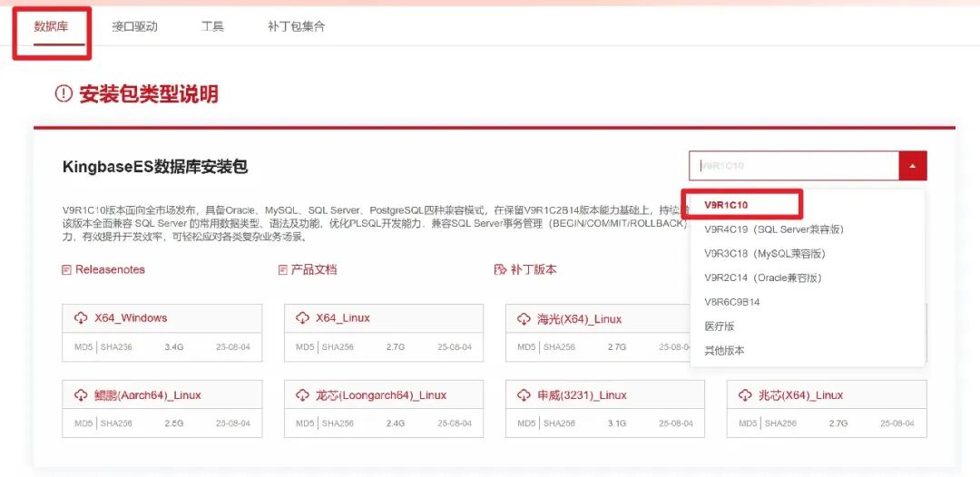980x477 pixels.
Task: Click the 补丁版本 edit icon
Action: [x=499, y=270]
